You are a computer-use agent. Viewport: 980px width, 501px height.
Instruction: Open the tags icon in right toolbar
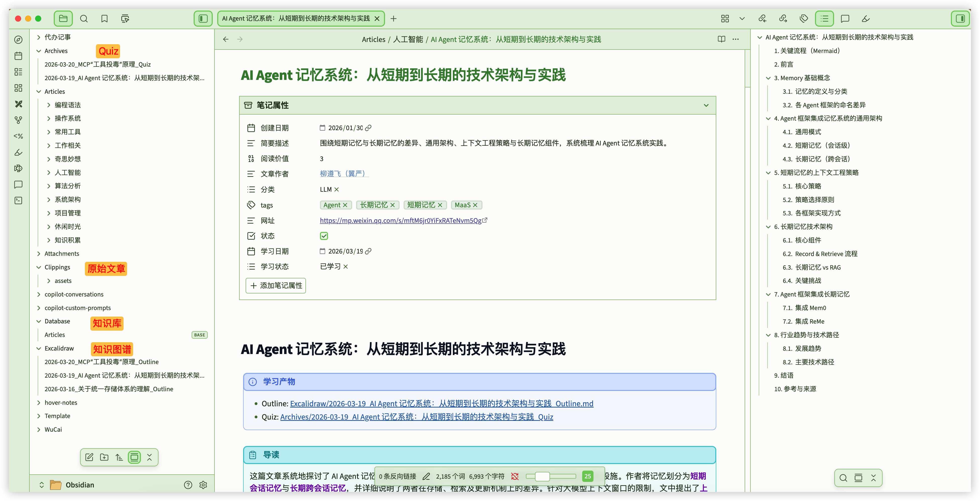(x=803, y=19)
